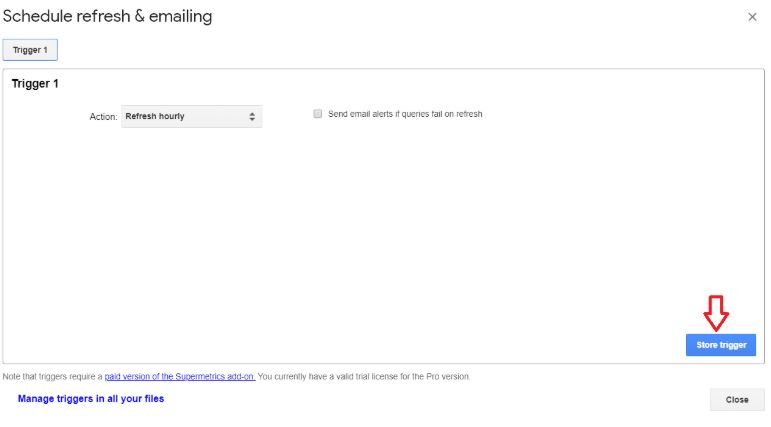Tick the email alerts checkbox

[318, 114]
